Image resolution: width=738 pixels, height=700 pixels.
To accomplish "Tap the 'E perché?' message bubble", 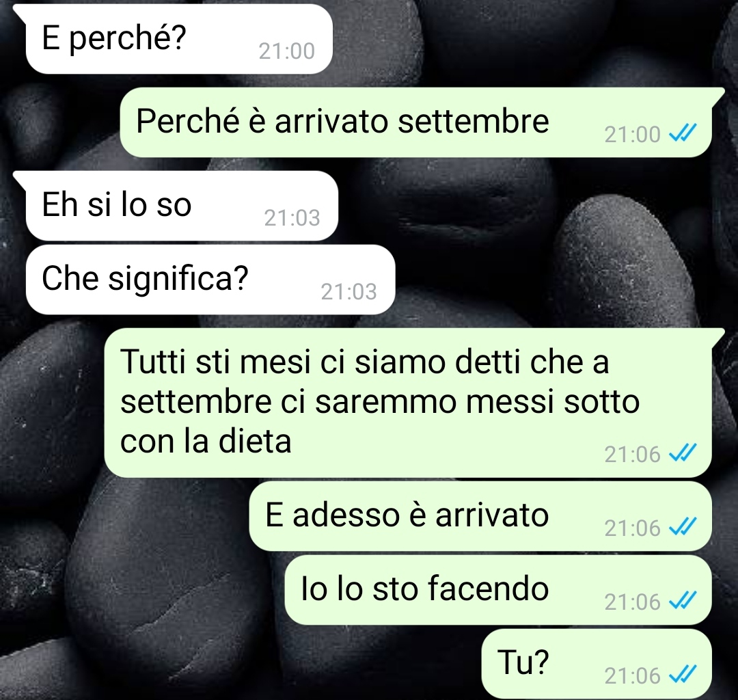I will pyautogui.click(x=179, y=39).
